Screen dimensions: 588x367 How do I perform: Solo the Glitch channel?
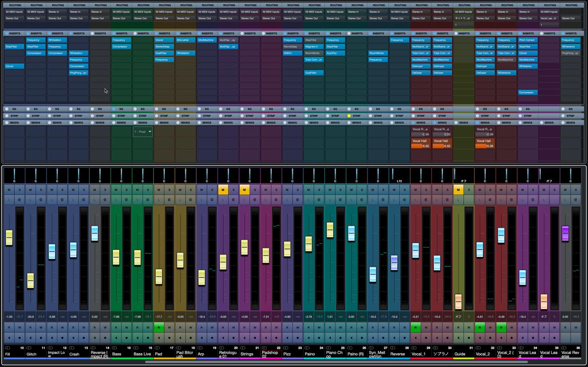point(41,190)
